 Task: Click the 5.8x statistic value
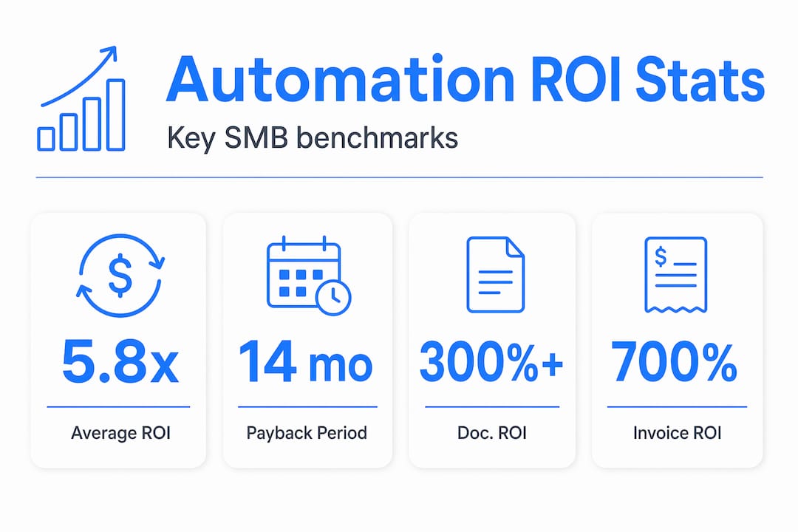[120, 362]
